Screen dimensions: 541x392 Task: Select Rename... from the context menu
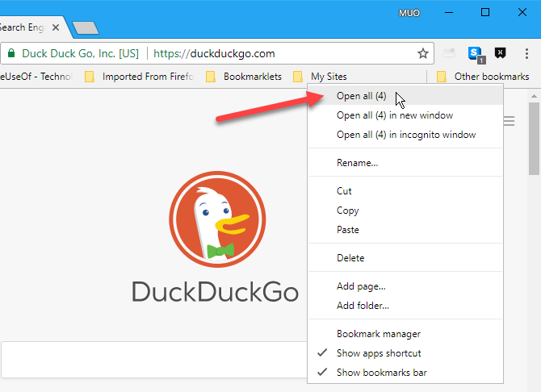357,163
